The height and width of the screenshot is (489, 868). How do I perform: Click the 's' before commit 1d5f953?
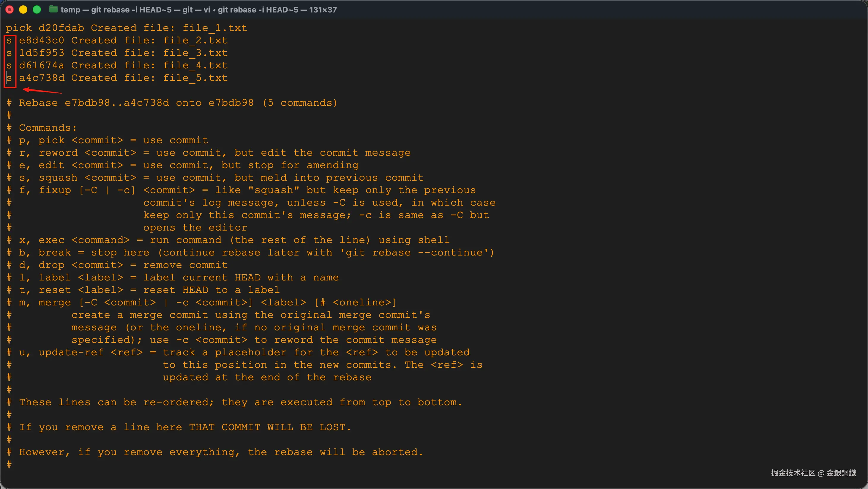point(9,53)
